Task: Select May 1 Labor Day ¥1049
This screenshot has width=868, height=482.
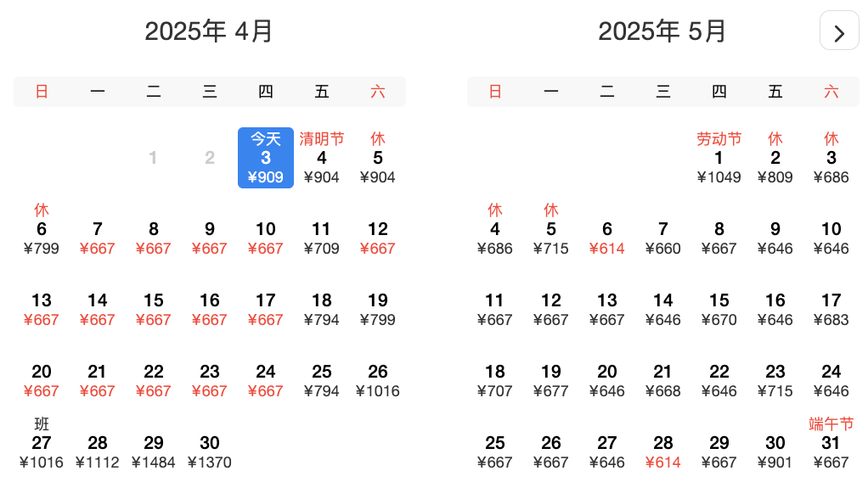Action: [719, 158]
